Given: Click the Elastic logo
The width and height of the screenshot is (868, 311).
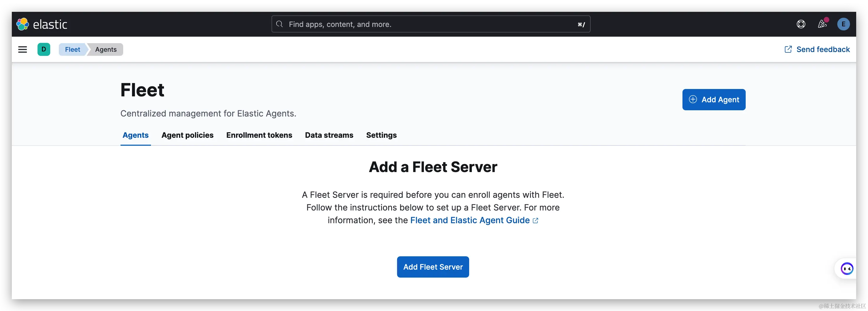Looking at the screenshot, I should (x=41, y=24).
